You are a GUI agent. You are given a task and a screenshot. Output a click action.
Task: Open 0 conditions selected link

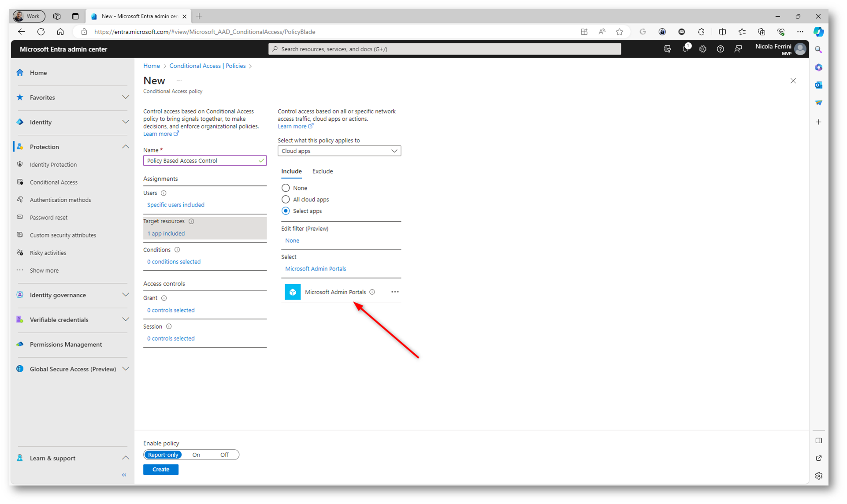(x=174, y=262)
